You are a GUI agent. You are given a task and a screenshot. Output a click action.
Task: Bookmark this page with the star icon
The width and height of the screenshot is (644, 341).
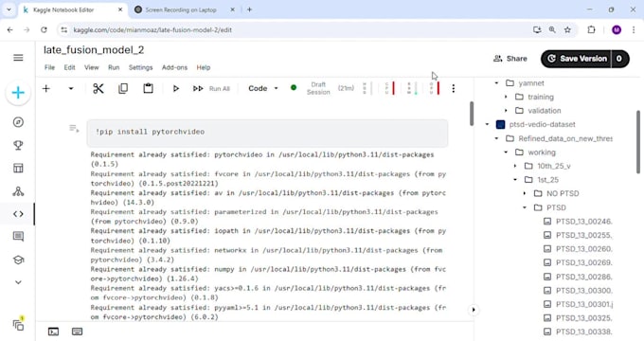[567, 29]
